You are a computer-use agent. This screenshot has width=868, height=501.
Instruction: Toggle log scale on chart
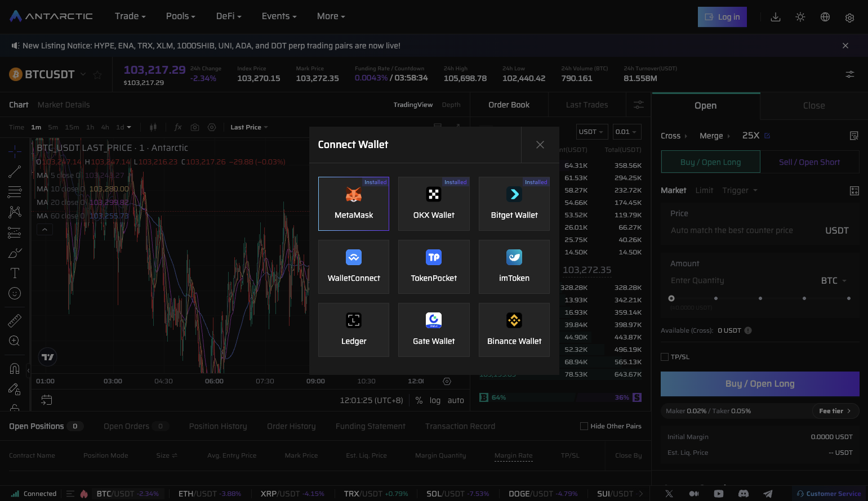click(435, 400)
